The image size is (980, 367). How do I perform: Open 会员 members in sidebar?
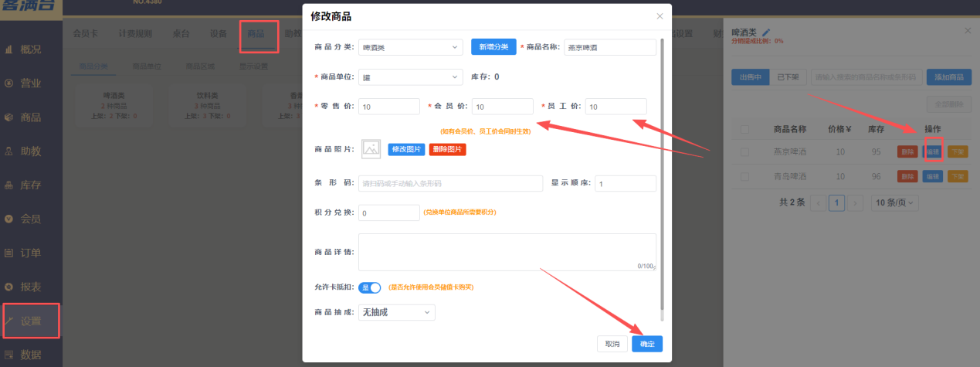[x=31, y=219]
